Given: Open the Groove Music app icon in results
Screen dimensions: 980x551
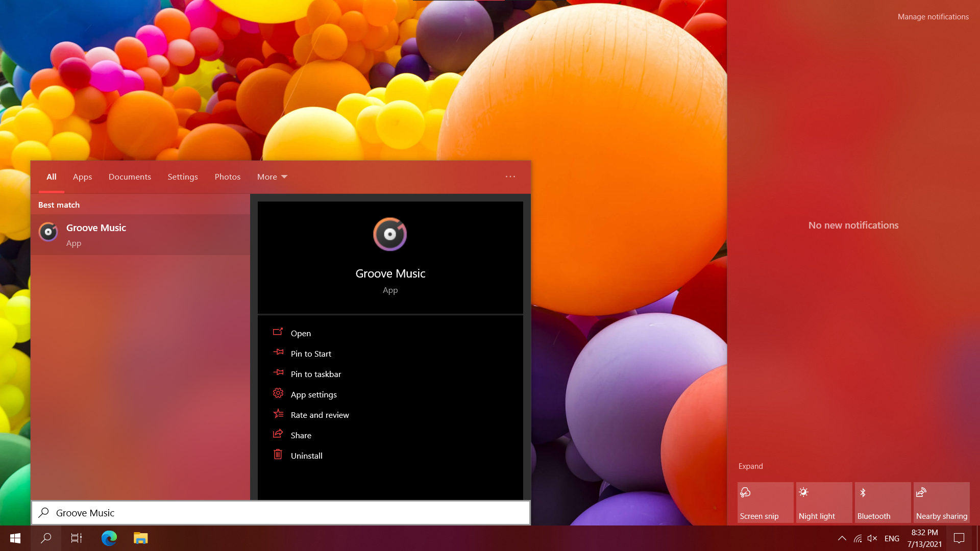Looking at the screenshot, I should pyautogui.click(x=48, y=233).
